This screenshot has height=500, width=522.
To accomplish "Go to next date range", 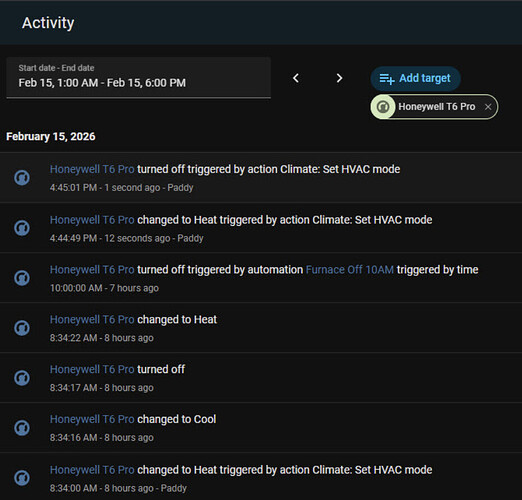I will click(339, 78).
